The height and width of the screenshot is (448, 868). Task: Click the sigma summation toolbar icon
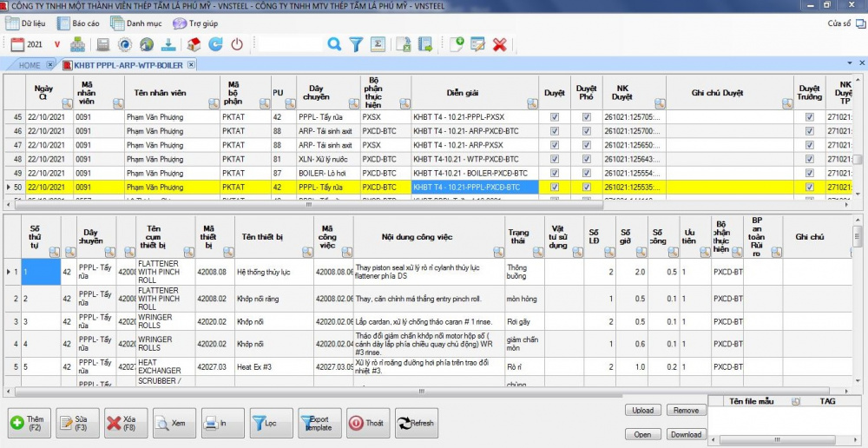378,44
